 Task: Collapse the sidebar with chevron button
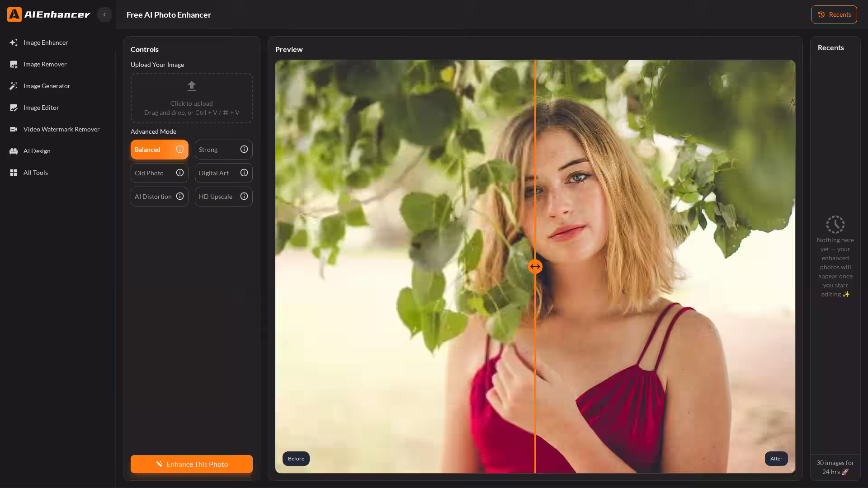104,14
